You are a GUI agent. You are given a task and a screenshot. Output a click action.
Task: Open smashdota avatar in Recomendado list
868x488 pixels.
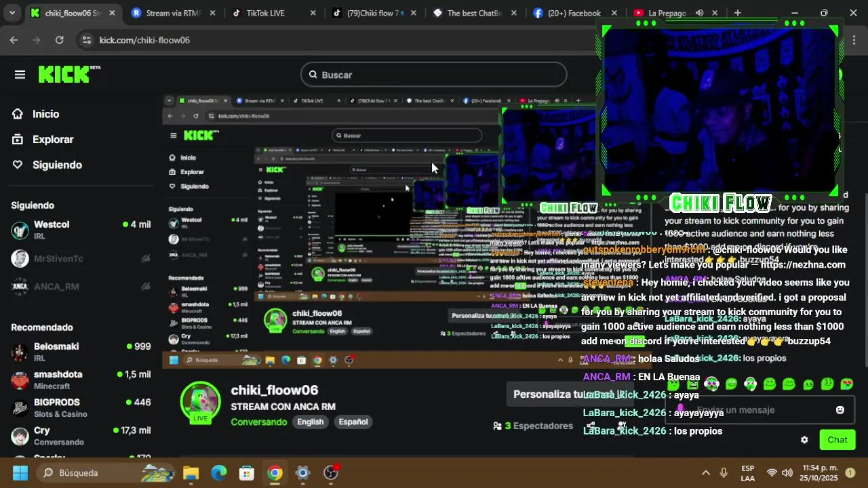(20, 380)
